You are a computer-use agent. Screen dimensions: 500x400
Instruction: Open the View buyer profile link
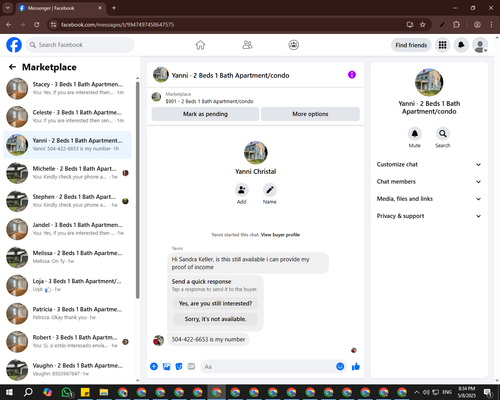pyautogui.click(x=280, y=235)
